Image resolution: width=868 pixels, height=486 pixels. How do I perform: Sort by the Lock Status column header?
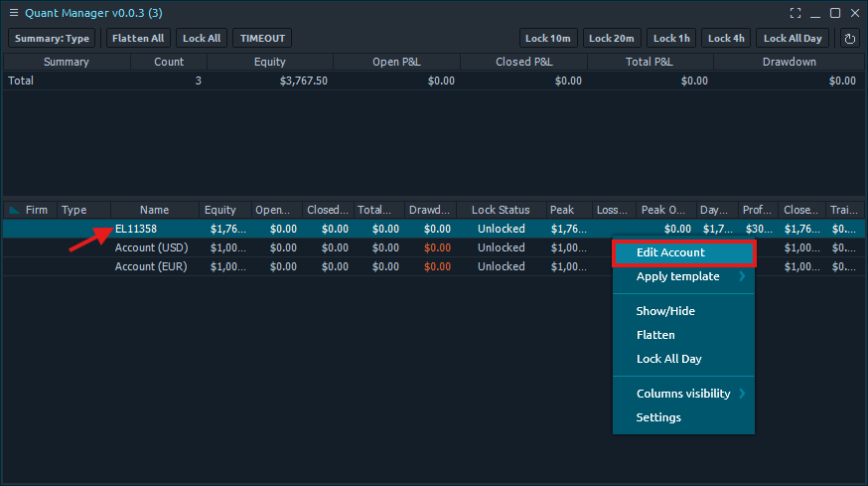pyautogui.click(x=501, y=210)
